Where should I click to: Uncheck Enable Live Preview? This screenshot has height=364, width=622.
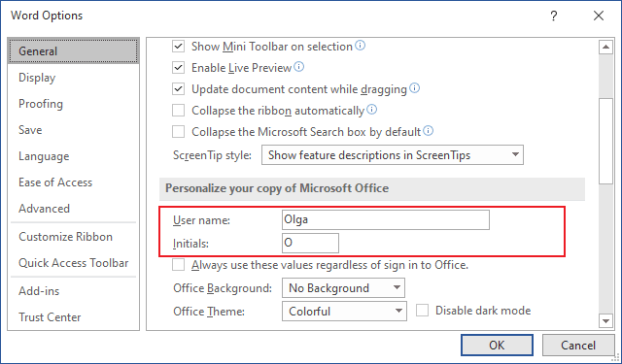[x=178, y=68]
